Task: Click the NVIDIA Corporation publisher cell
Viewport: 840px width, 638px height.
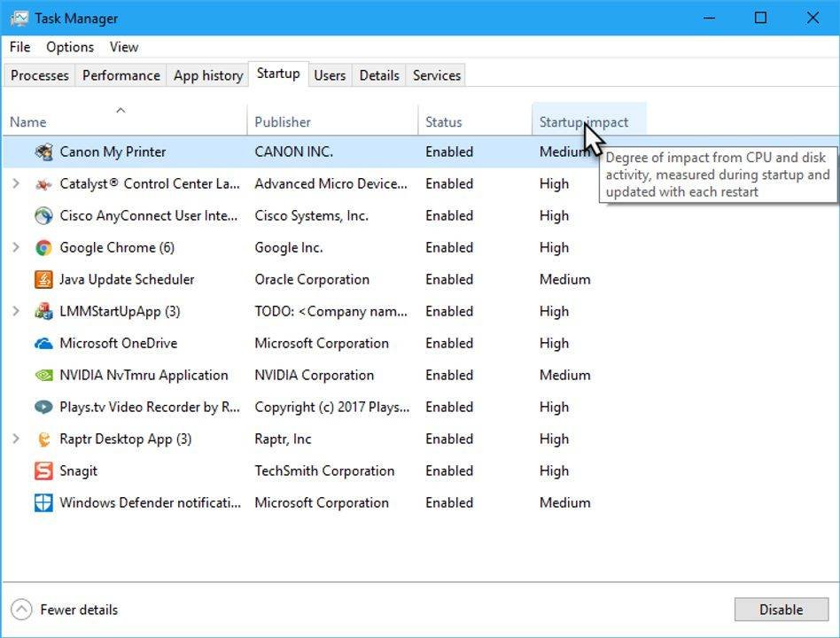Action: point(314,375)
